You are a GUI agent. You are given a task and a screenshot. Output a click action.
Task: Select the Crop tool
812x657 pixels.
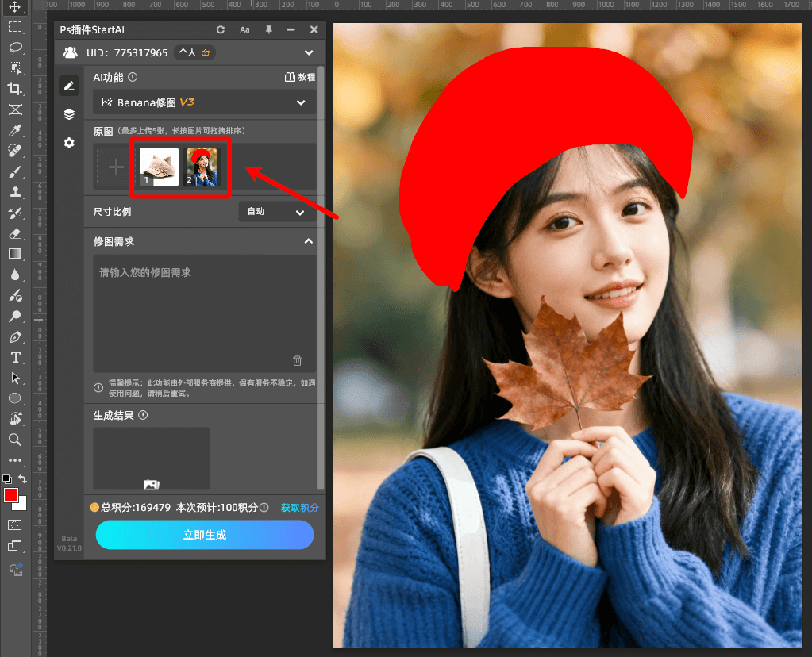[x=15, y=89]
